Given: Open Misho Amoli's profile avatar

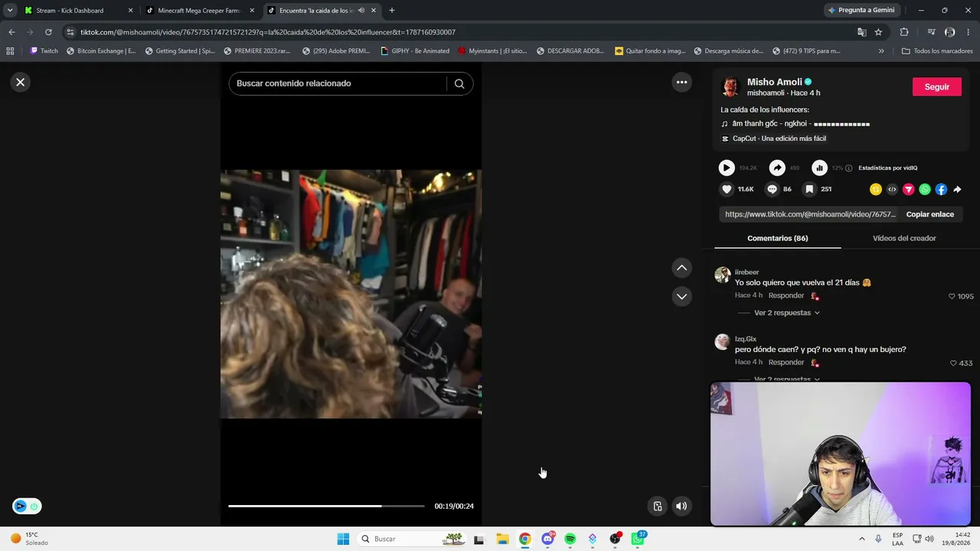Looking at the screenshot, I should 730,87.
